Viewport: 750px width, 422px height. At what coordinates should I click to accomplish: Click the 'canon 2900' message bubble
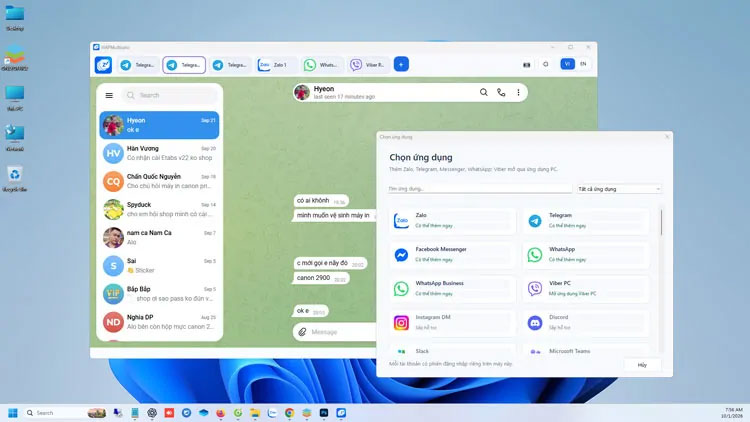coord(321,278)
